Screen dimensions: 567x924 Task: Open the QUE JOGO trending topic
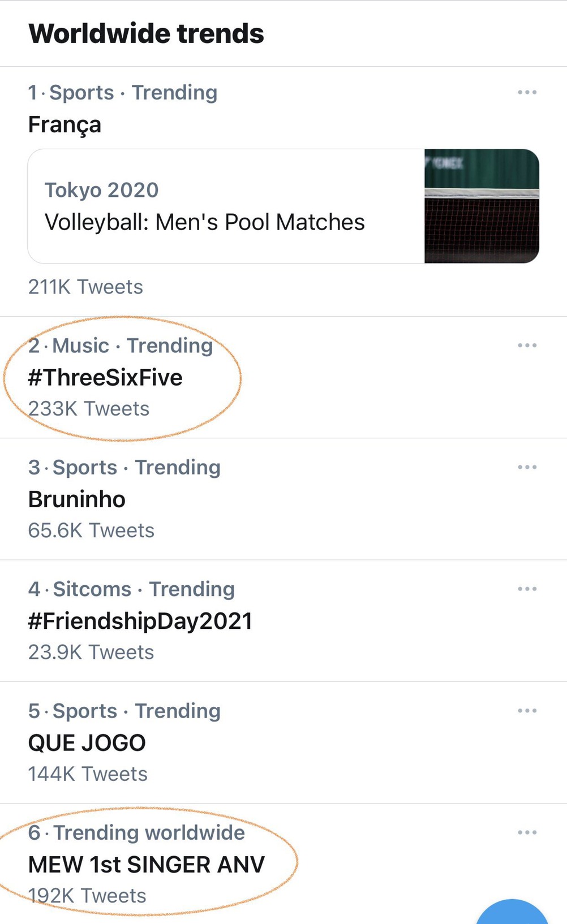(87, 743)
